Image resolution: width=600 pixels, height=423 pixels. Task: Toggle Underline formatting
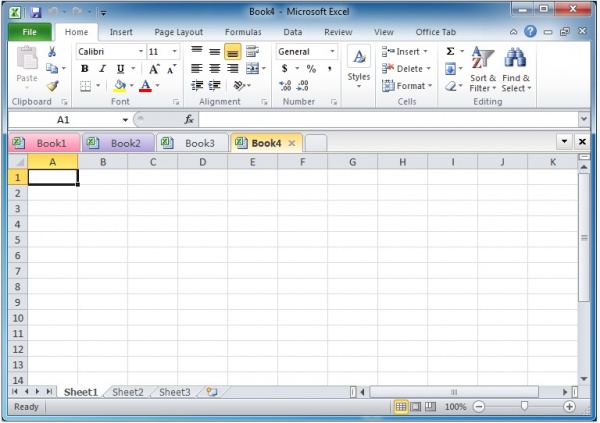pyautogui.click(x=121, y=69)
